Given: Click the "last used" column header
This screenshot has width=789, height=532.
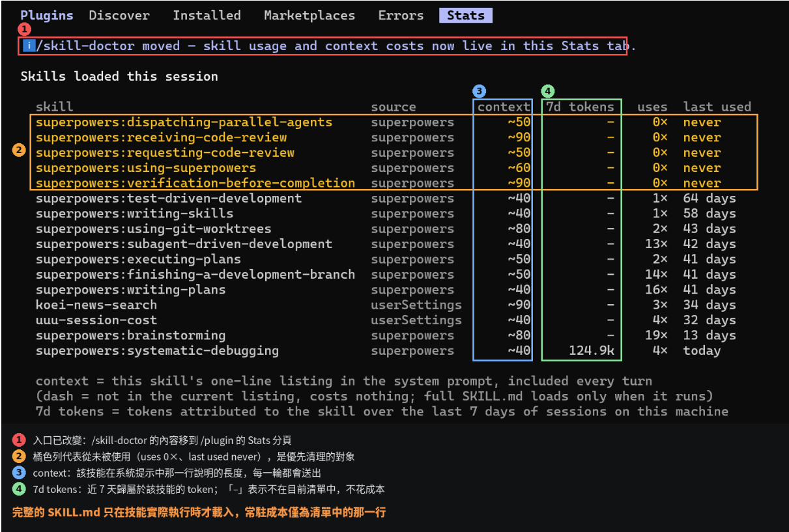Looking at the screenshot, I should click(x=717, y=107).
